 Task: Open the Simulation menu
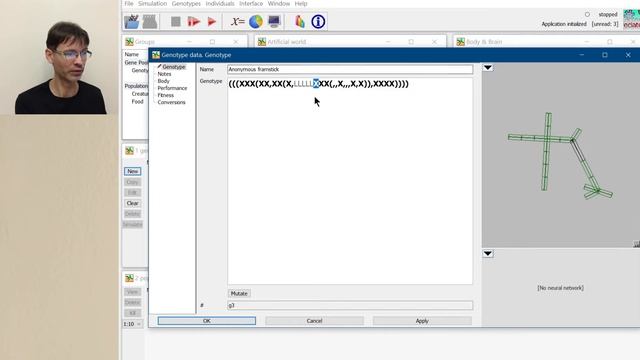pos(152,4)
